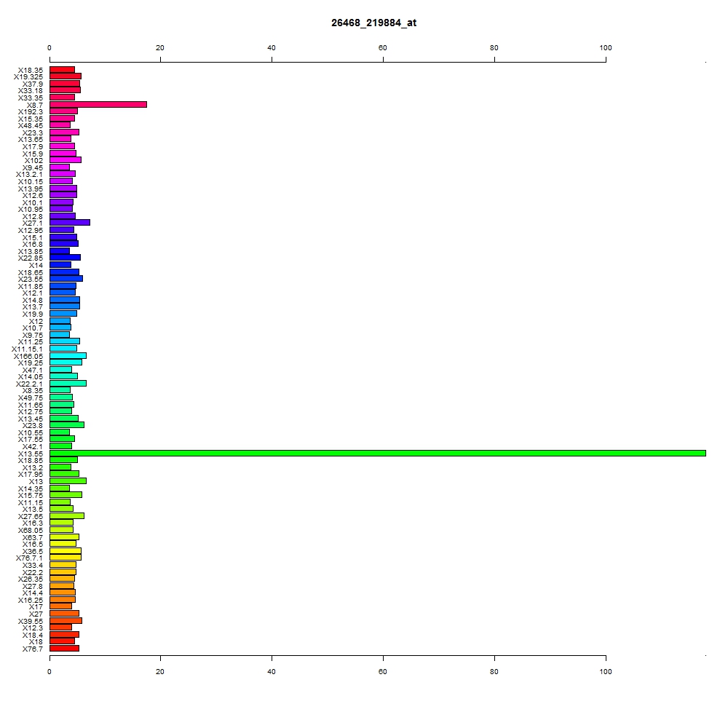The width and height of the screenshot is (728, 728).
Task: Click the X13 row label
Action: [36, 482]
